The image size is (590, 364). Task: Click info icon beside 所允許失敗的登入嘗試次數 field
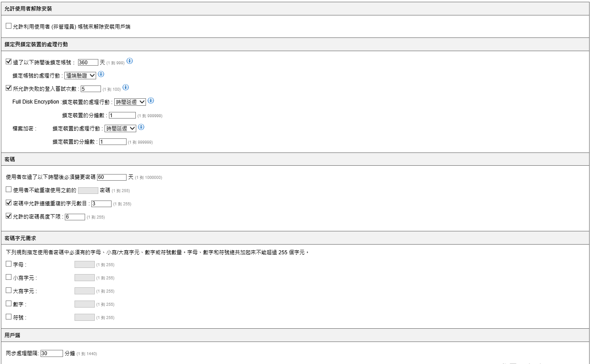[126, 88]
